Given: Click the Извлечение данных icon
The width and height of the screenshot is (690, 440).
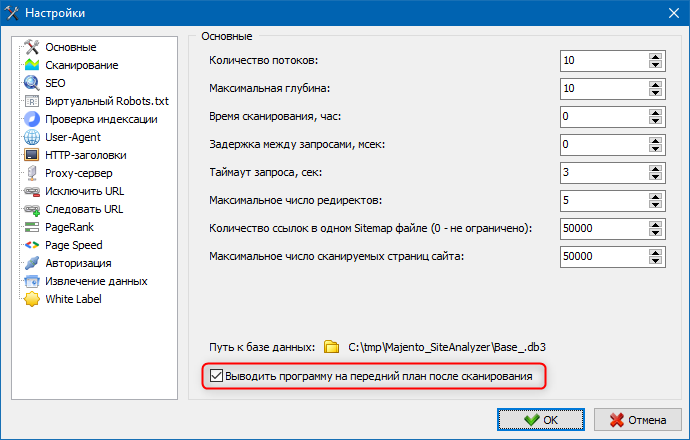Looking at the screenshot, I should [x=32, y=281].
